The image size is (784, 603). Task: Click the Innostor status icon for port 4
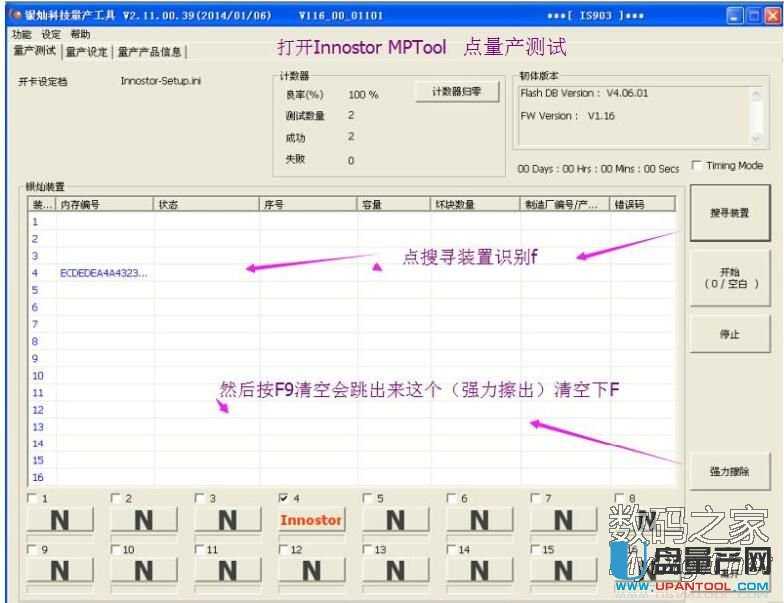tap(312, 520)
